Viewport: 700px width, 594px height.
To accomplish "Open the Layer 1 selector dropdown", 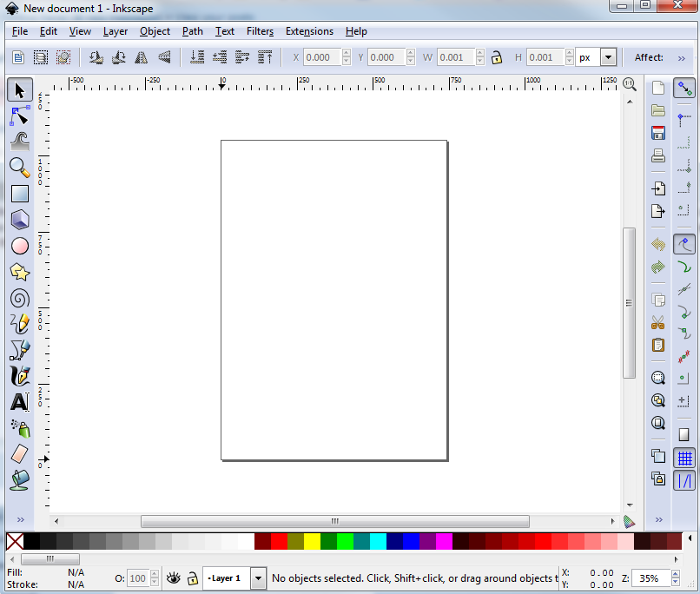I will [x=258, y=577].
